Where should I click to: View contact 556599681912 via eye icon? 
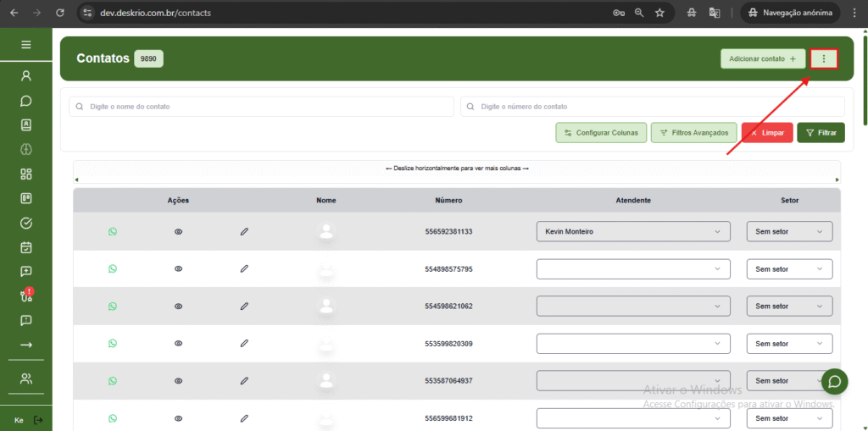(x=178, y=417)
